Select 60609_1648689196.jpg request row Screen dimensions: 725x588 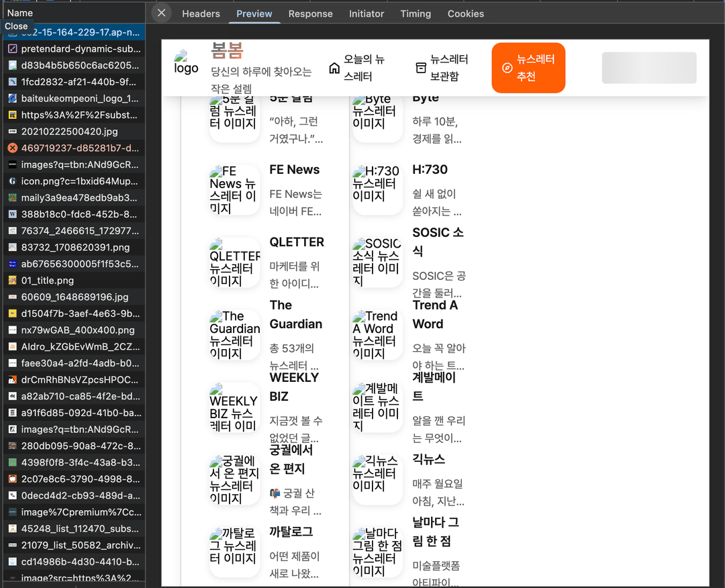click(x=74, y=297)
